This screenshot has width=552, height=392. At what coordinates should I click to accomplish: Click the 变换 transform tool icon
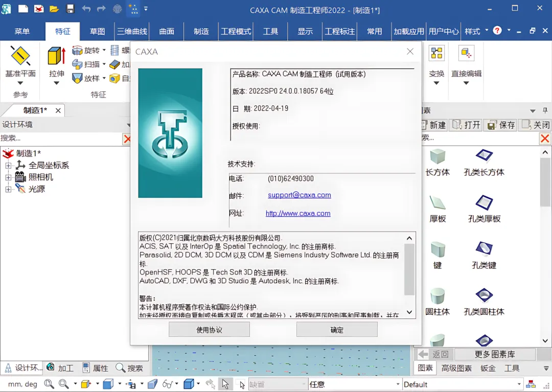point(436,54)
